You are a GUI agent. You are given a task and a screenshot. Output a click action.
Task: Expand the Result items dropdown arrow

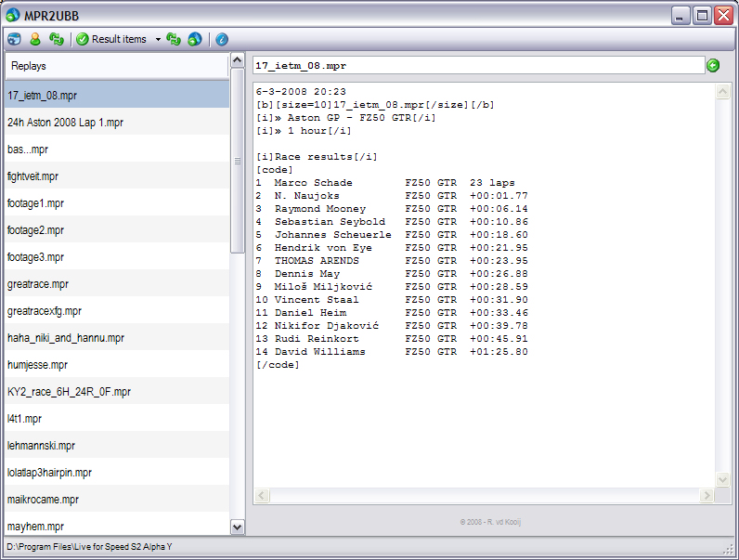coord(158,39)
